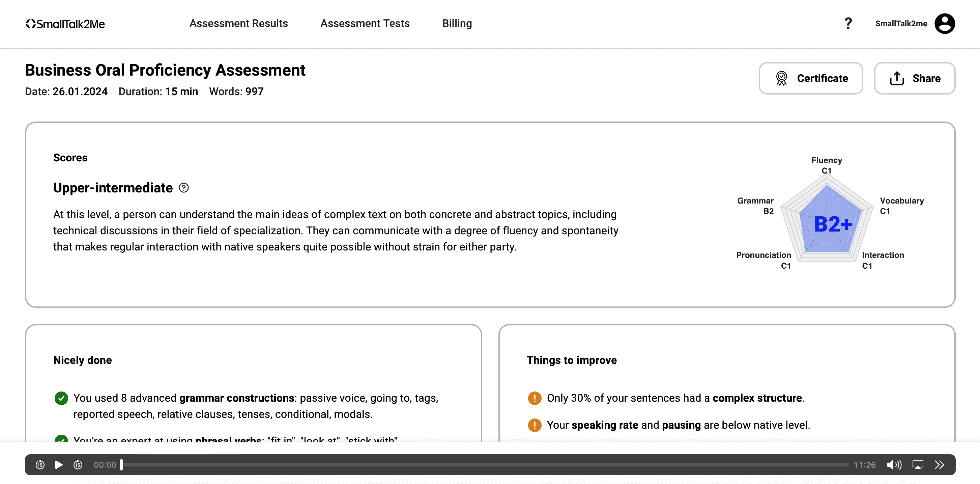Skip back 15 seconds in the recording
The height and width of the screenshot is (484, 980).
click(40, 464)
